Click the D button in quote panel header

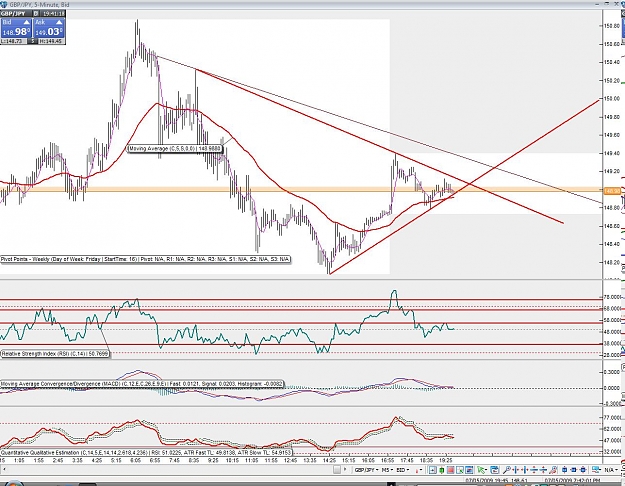(x=36, y=14)
